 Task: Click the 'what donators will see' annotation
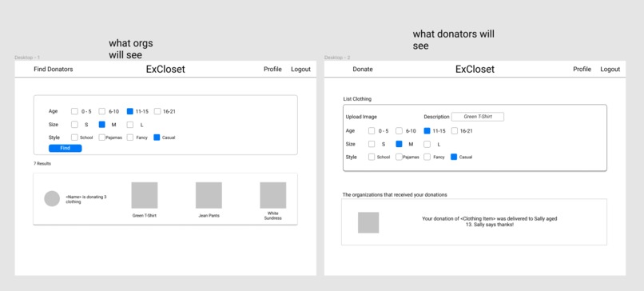[x=453, y=40]
